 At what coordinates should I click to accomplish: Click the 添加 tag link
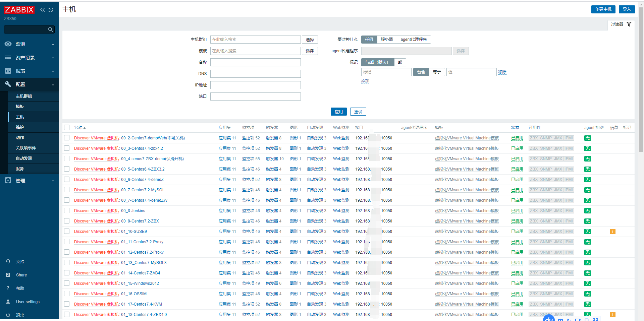click(365, 81)
